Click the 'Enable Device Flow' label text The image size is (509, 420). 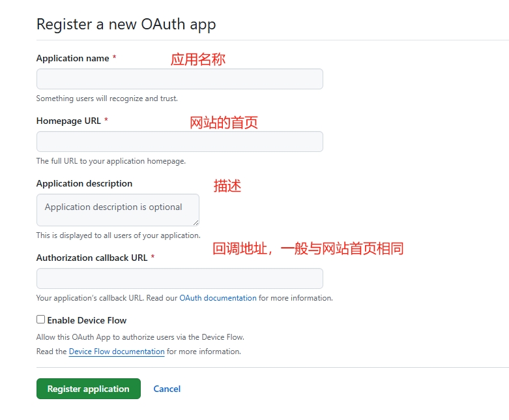tap(87, 320)
